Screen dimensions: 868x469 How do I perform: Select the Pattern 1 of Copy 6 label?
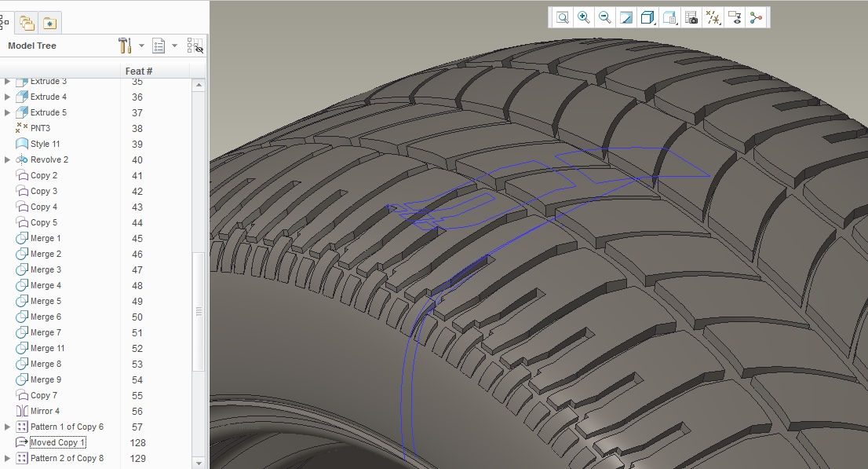click(x=67, y=427)
